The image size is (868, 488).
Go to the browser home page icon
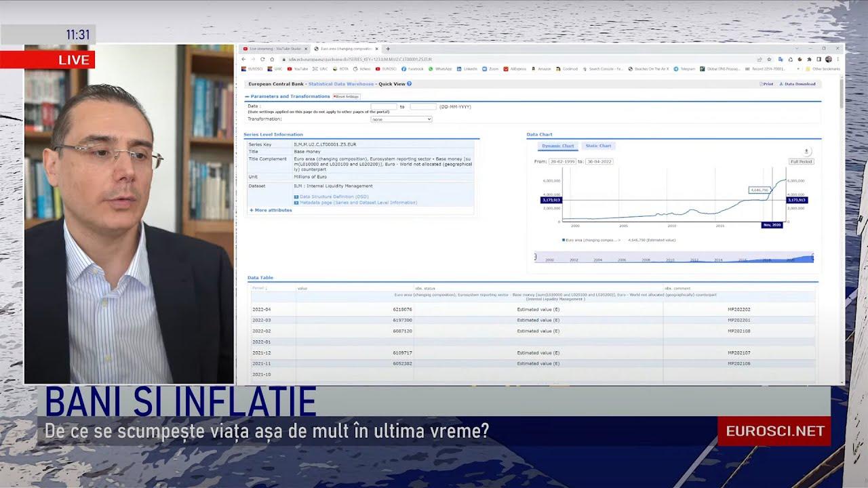(272, 59)
